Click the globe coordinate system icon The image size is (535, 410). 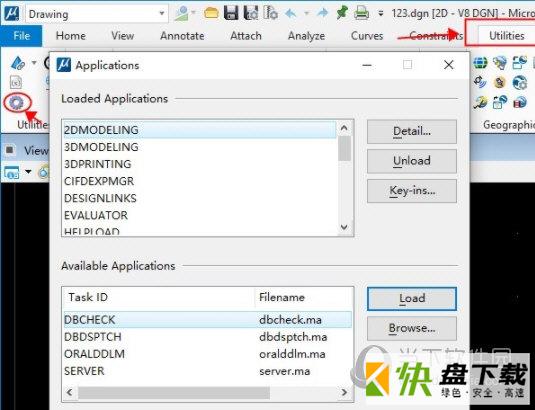480,62
